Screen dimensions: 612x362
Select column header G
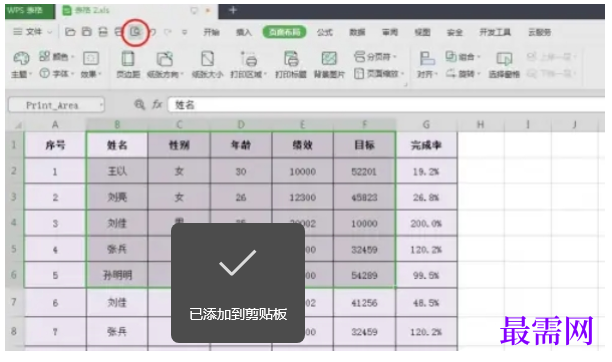click(426, 125)
